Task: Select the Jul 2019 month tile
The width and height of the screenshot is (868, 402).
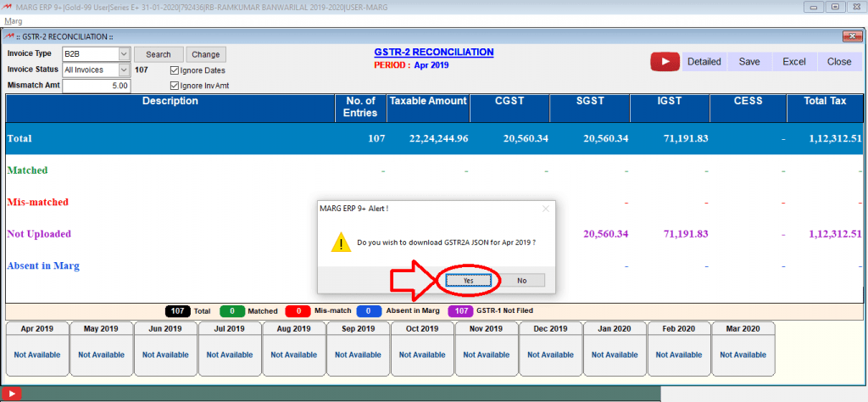Action: click(230, 349)
